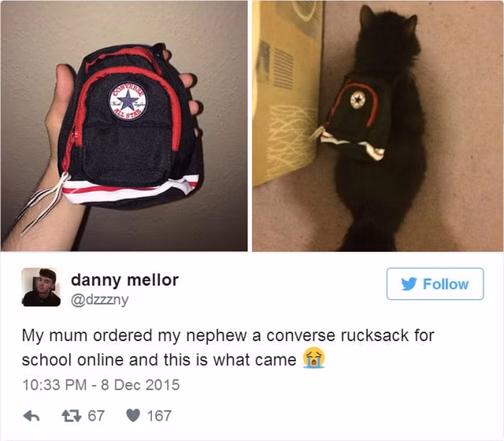The height and width of the screenshot is (441, 504).
Task: Click the tweet text about converse rucksack
Action: 228,347
